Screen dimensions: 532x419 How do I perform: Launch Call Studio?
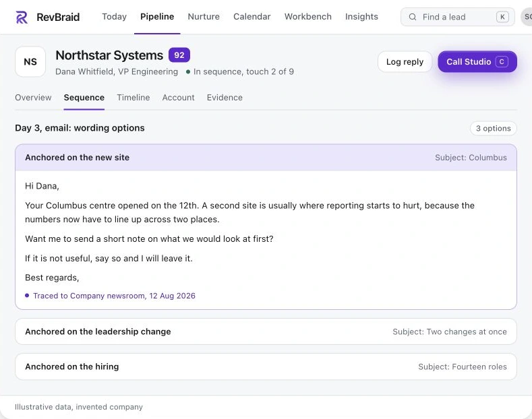click(x=477, y=62)
